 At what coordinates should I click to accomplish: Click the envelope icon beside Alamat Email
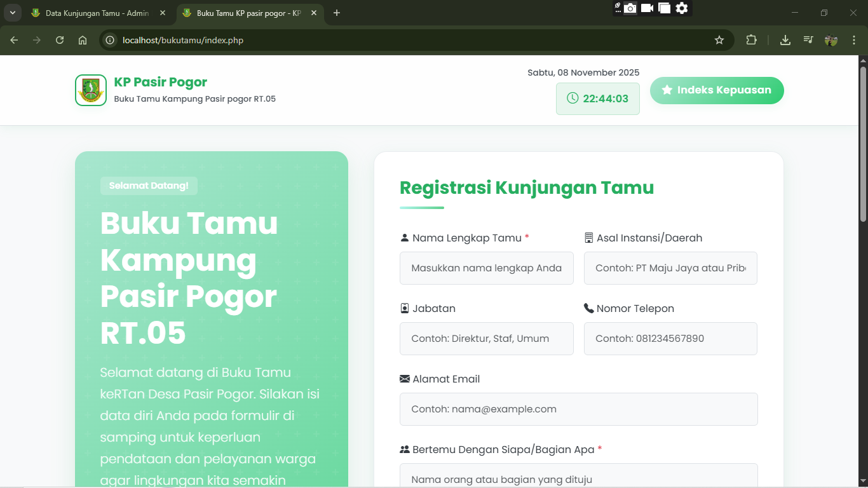403,378
